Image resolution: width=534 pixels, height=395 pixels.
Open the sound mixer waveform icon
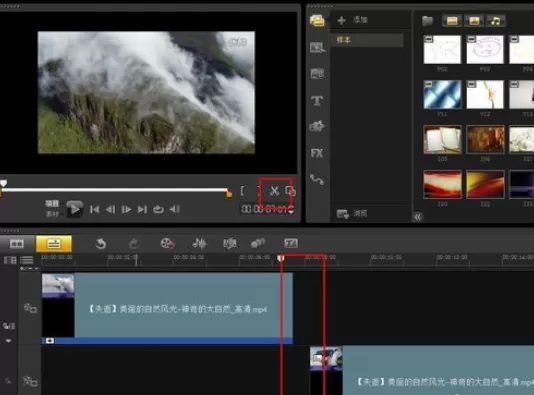click(x=199, y=243)
